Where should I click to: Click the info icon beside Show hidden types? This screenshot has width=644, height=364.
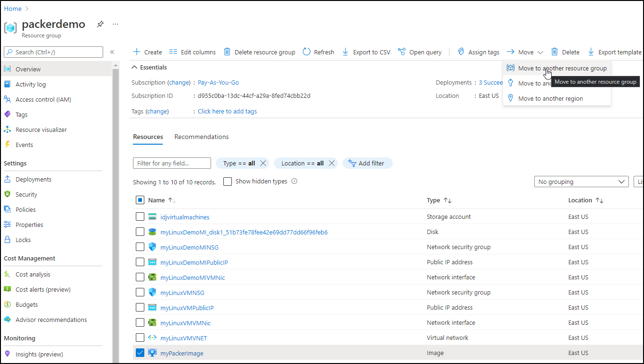(294, 181)
